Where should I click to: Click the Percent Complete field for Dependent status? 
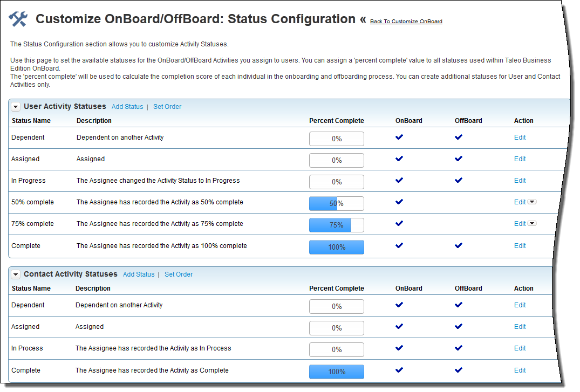(336, 139)
